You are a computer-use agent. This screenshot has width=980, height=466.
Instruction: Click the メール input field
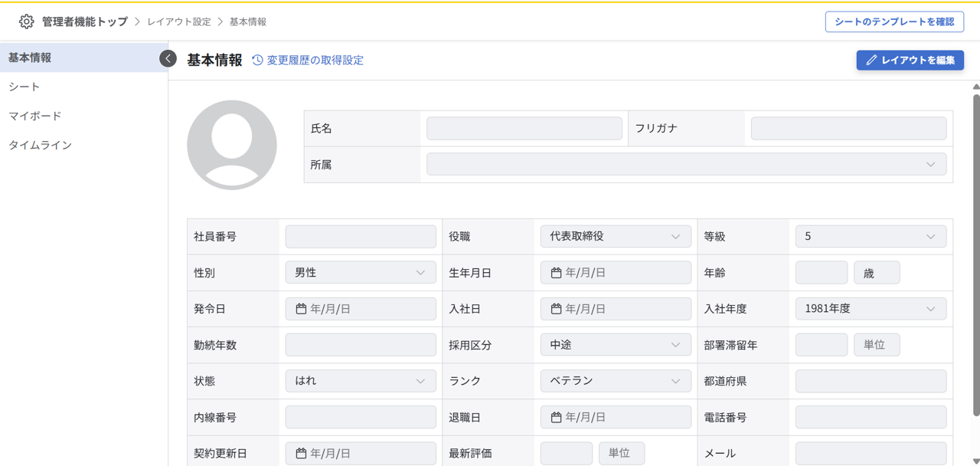[871, 454]
